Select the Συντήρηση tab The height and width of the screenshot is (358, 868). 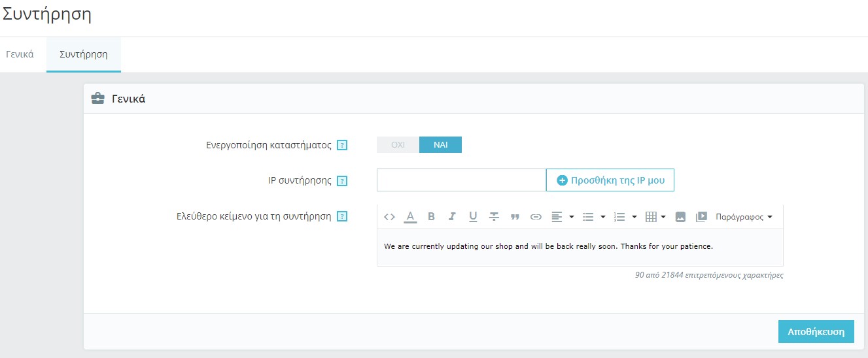[x=83, y=54]
